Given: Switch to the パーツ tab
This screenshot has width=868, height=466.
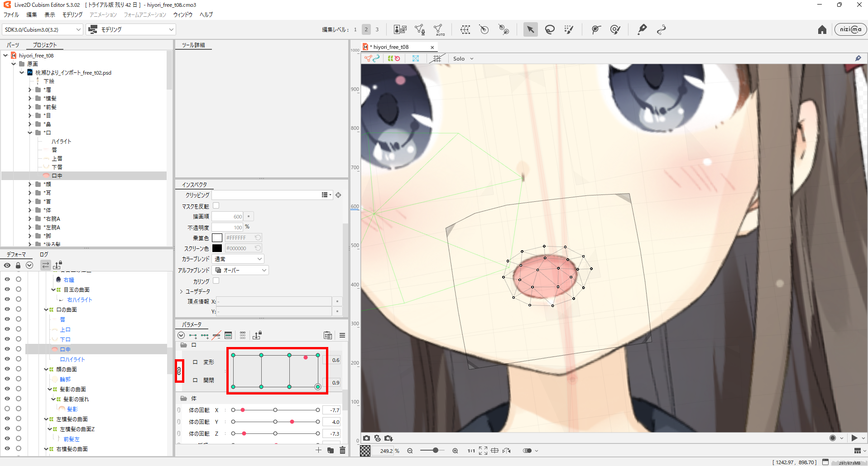Looking at the screenshot, I should coord(13,45).
